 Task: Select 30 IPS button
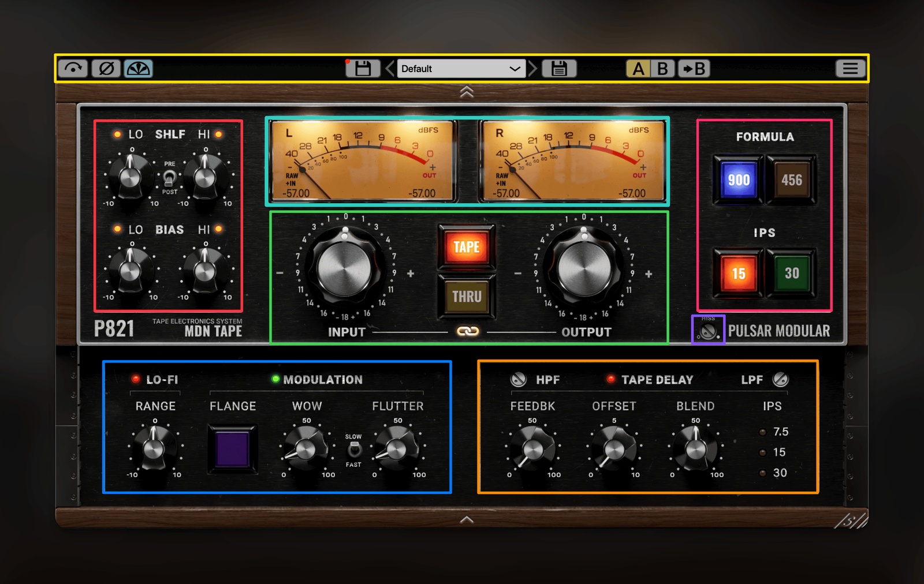[x=792, y=274]
